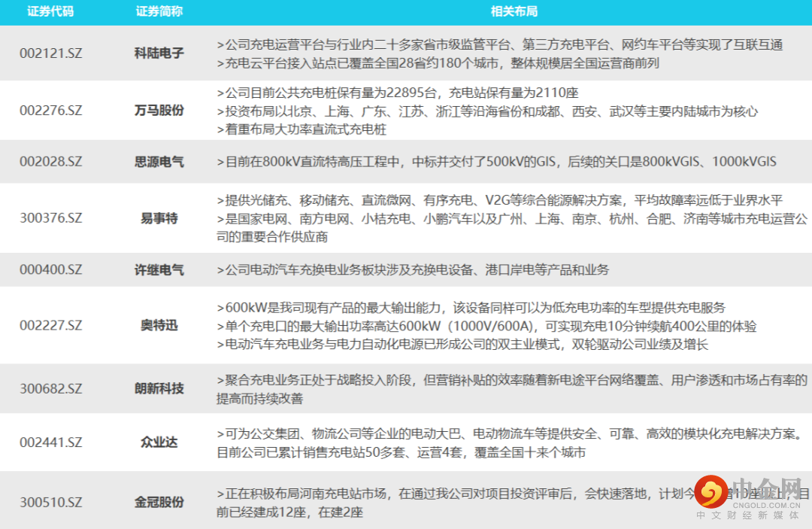812x529 pixels.
Task: Click company name 许继电气
Action: 159,269
